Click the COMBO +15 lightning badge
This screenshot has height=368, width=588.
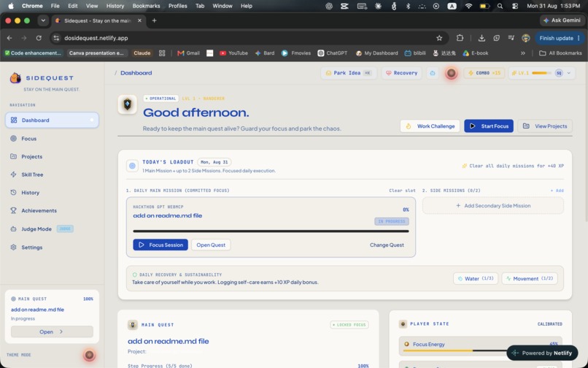pyautogui.click(x=484, y=73)
